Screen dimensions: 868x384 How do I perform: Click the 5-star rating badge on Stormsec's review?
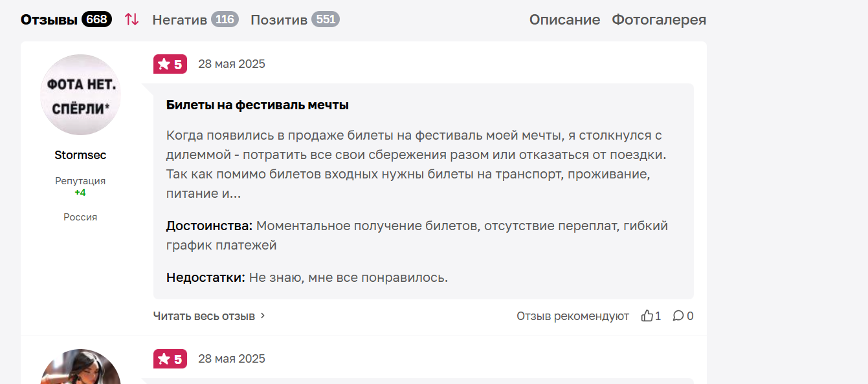170,64
